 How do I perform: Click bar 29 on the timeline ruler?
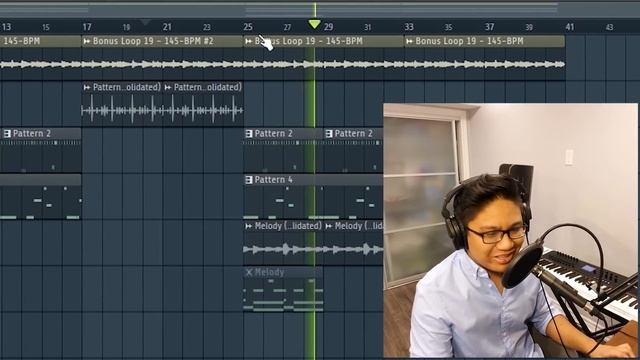point(328,27)
